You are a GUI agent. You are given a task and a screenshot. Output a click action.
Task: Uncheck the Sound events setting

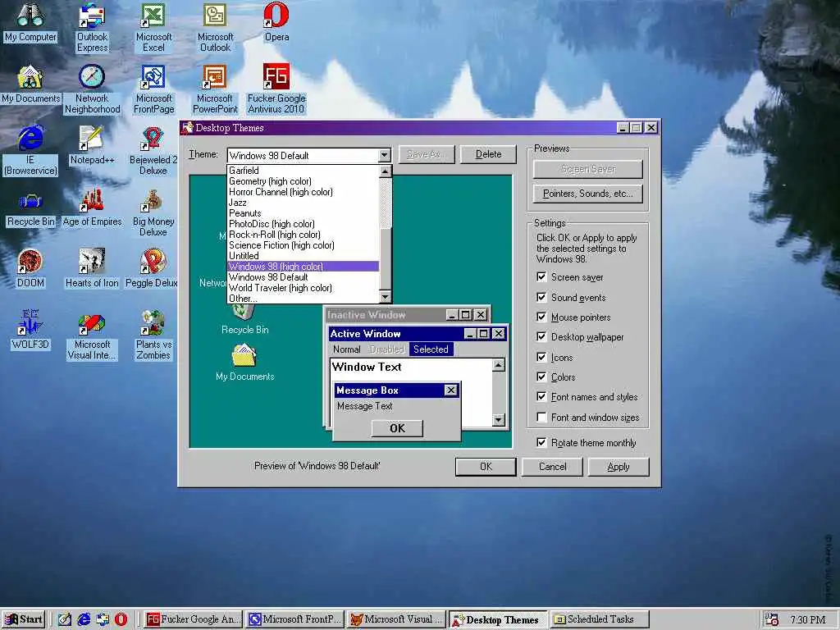[541, 297]
